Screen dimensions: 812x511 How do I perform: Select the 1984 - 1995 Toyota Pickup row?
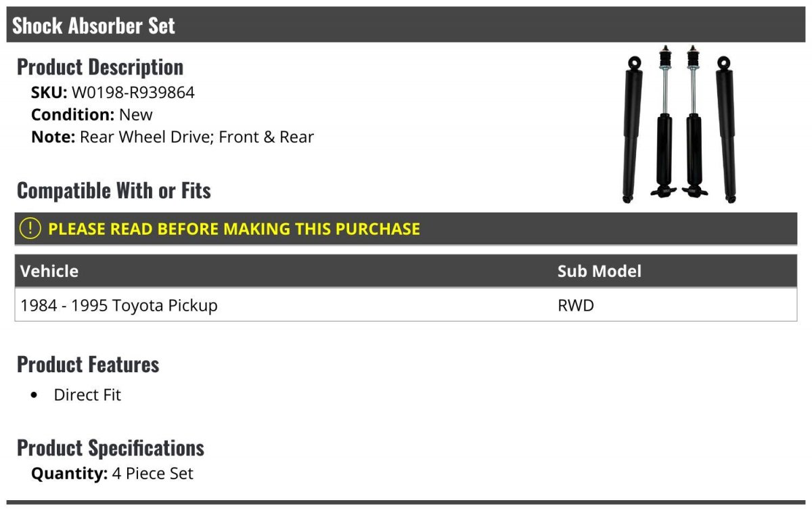406,305
